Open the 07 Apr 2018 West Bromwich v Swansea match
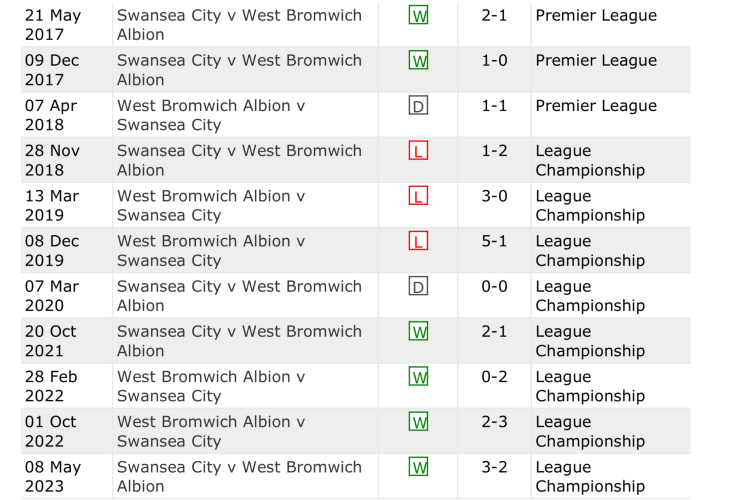750x500 pixels. click(x=211, y=115)
